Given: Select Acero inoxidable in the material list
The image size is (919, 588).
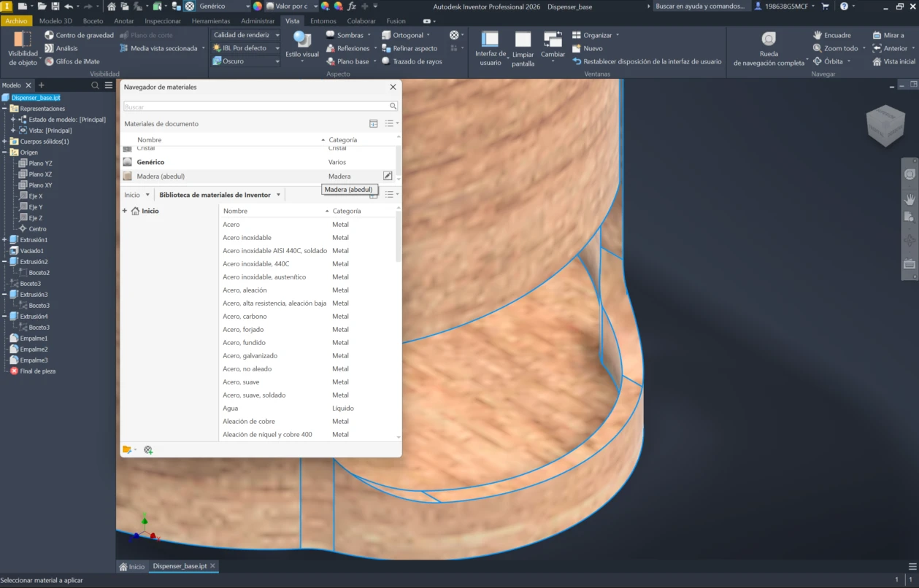Looking at the screenshot, I should (x=247, y=238).
